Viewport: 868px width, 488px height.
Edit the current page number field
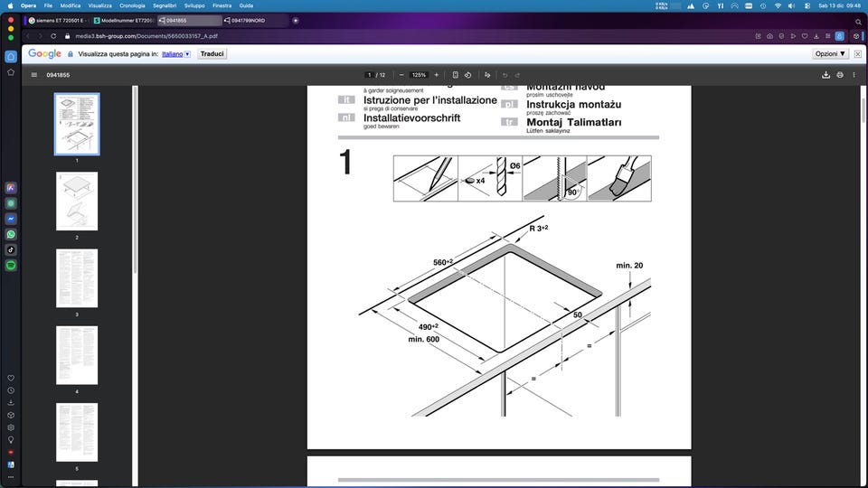[x=369, y=75]
